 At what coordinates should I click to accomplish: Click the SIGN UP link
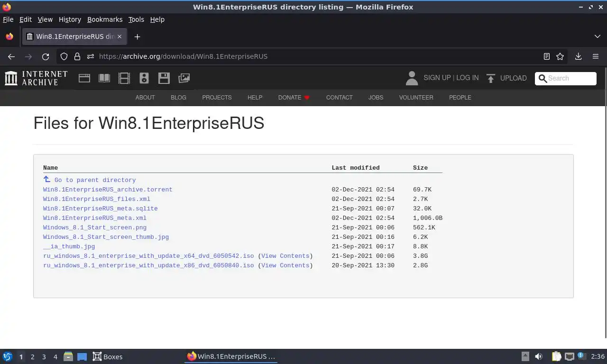pos(437,78)
